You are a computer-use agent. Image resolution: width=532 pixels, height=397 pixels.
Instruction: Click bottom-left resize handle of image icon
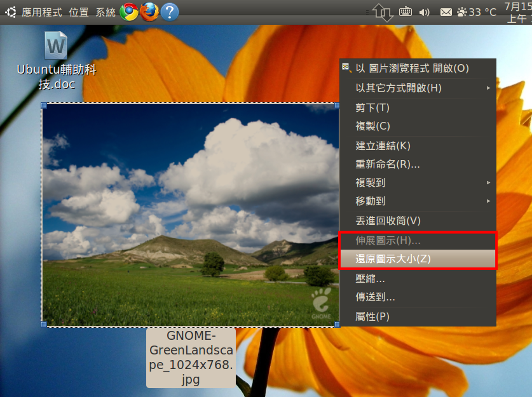(44, 325)
